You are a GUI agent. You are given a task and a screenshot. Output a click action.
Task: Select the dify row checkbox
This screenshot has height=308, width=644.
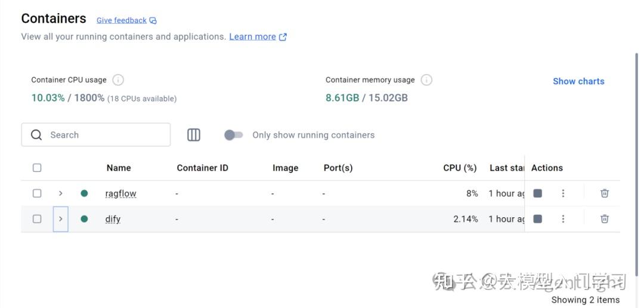pos(37,219)
